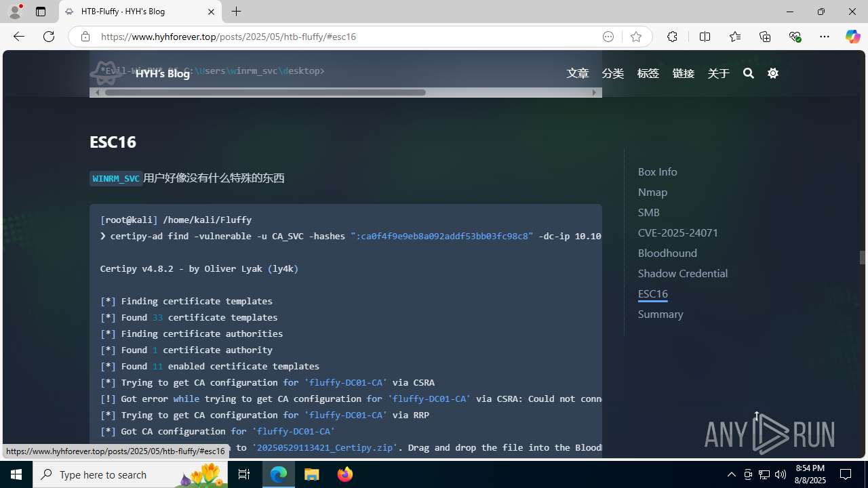Refresh the current page
The image size is (868, 488).
coord(49,37)
